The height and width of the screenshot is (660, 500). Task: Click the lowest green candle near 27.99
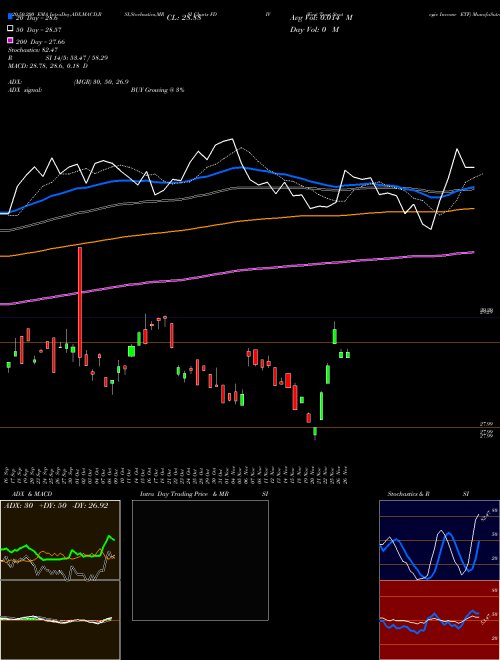pos(315,432)
